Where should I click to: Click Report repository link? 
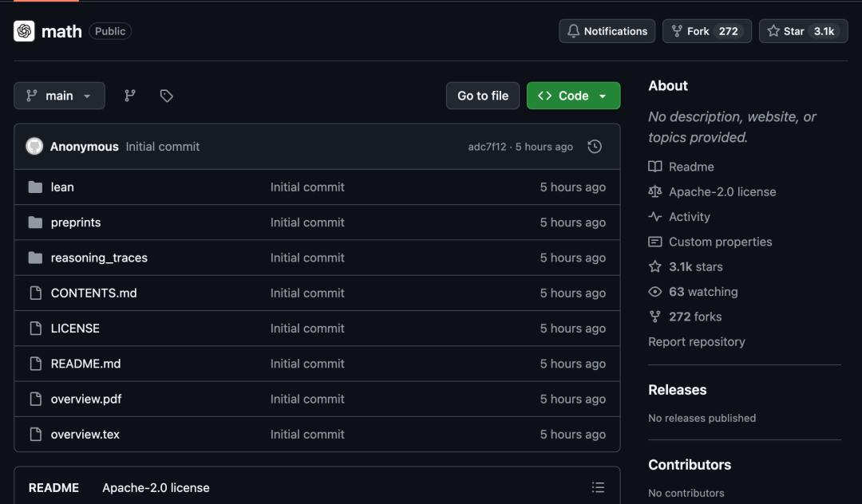[697, 341]
